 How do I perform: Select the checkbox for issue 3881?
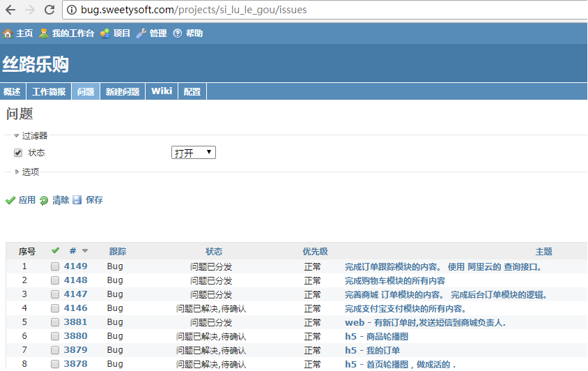(x=55, y=322)
